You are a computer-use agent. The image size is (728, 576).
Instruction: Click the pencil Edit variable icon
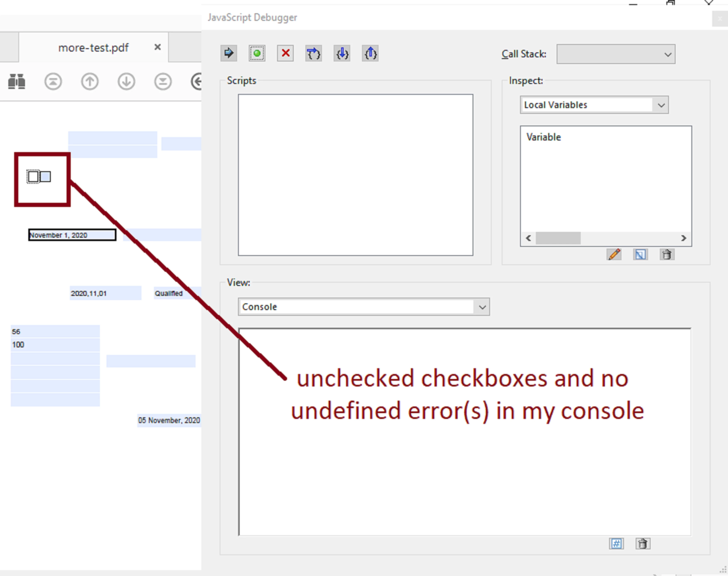pos(614,254)
